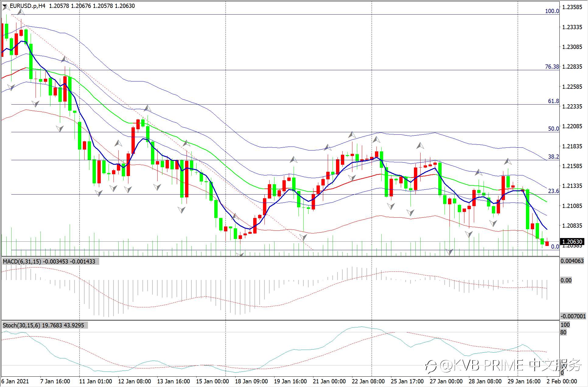Click the 21 Jan 00:00 time label
Viewport: 588px width, 387px height.
329,381
